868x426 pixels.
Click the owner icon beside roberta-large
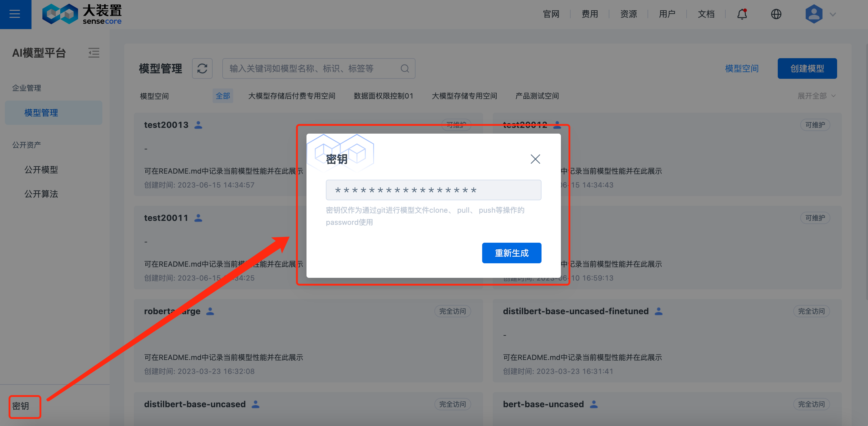tap(210, 311)
